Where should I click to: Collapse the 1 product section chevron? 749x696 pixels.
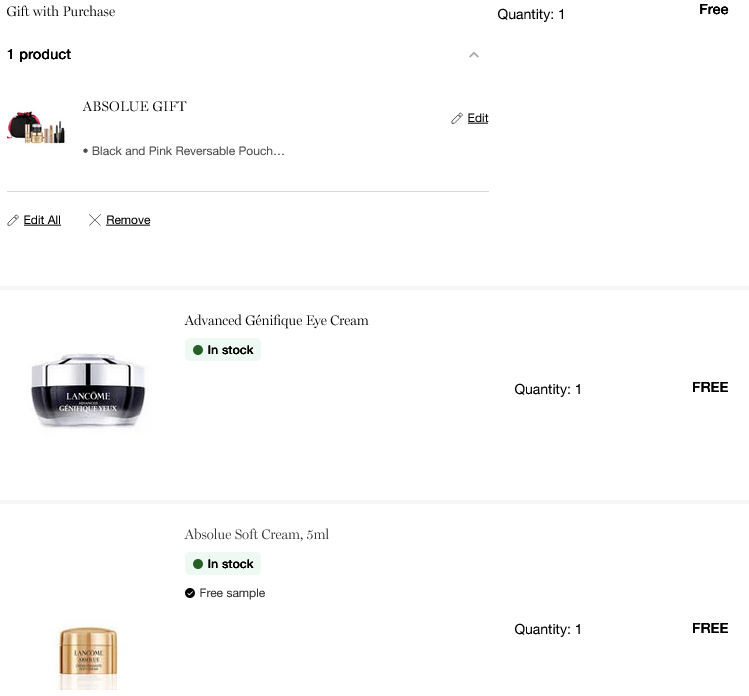474,55
